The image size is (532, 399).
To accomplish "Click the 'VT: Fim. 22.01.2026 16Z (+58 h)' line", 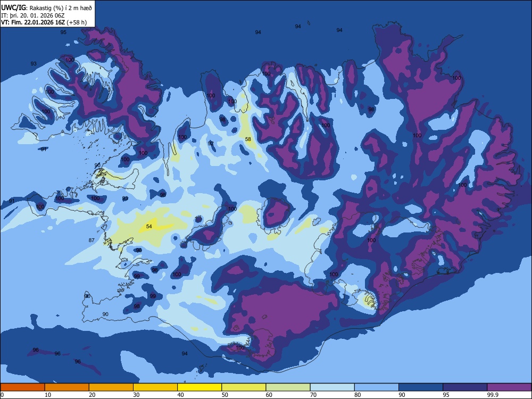I will (44, 22).
